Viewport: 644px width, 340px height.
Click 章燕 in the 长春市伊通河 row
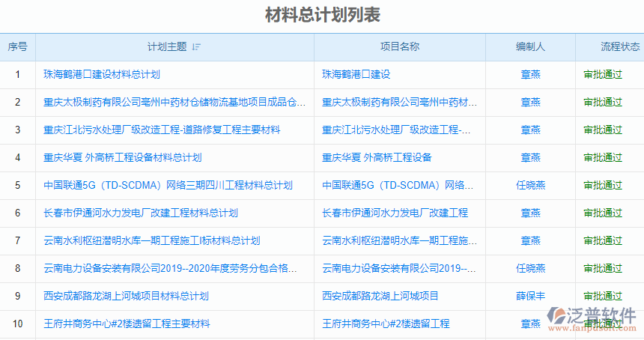point(531,213)
